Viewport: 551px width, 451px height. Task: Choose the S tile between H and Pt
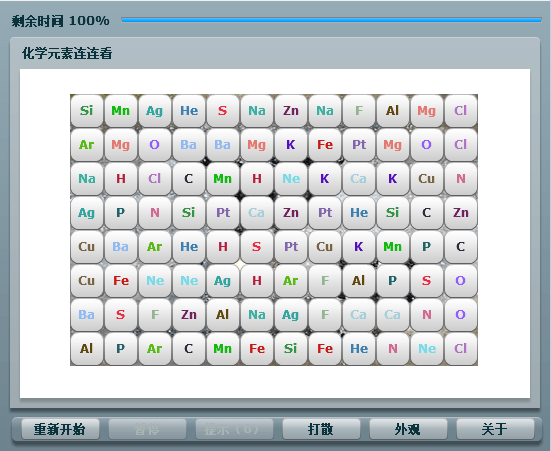click(257, 246)
